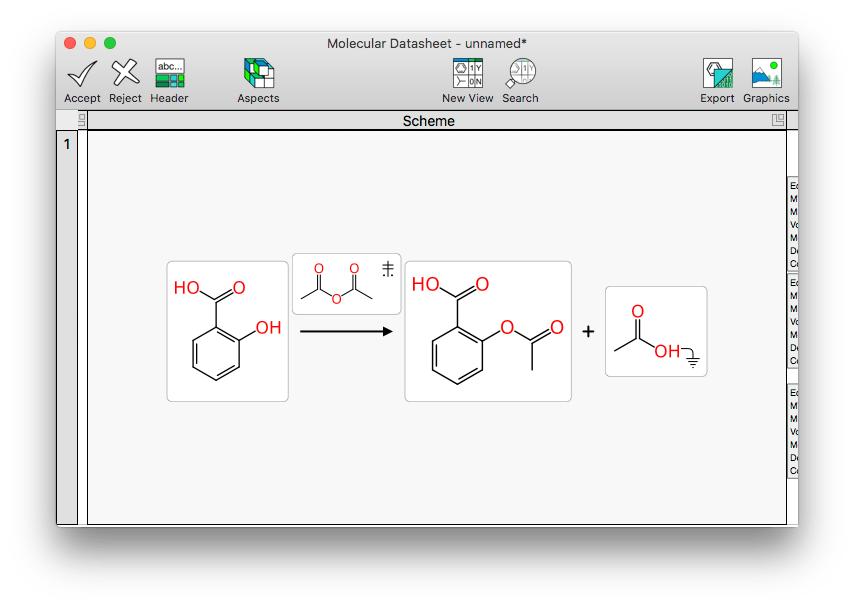Image resolution: width=854 pixels, height=607 pixels.
Task: Click the reaction arrow in the scheme
Action: (346, 331)
